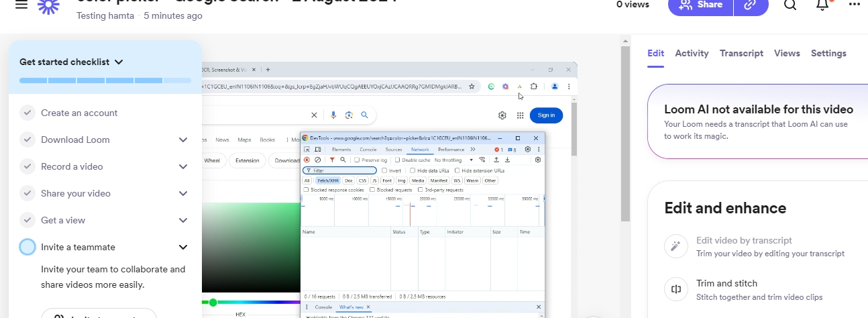Tick 3rd-party requests checkbox
This screenshot has width=868, height=318.
[x=421, y=190]
